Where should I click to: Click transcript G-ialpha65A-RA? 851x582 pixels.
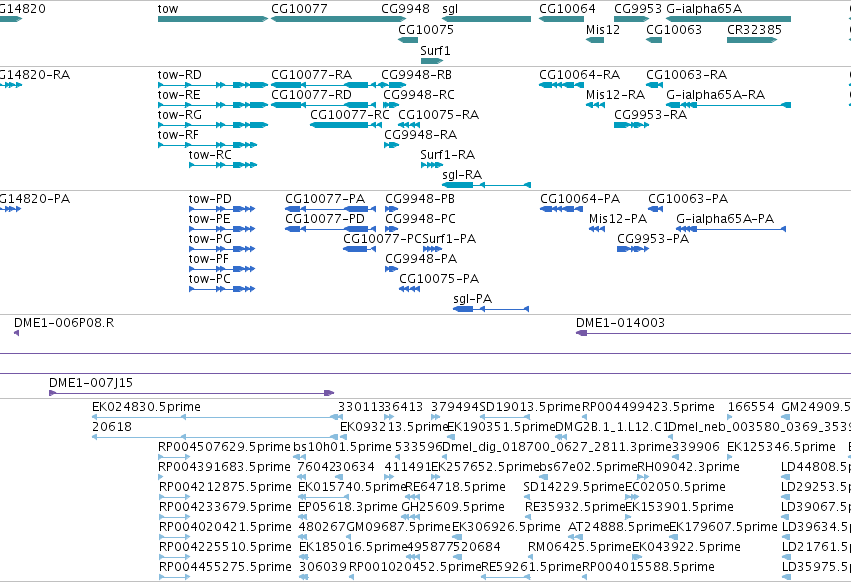728,105
